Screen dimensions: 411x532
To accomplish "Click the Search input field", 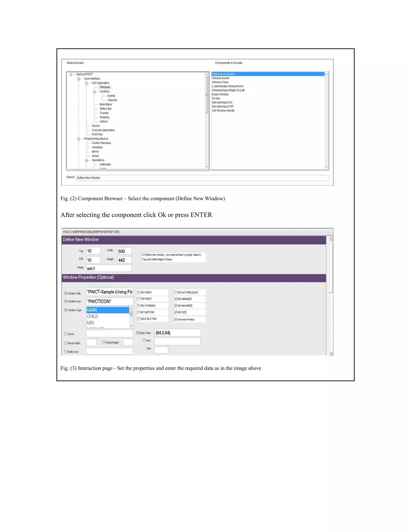I will coord(202,178).
